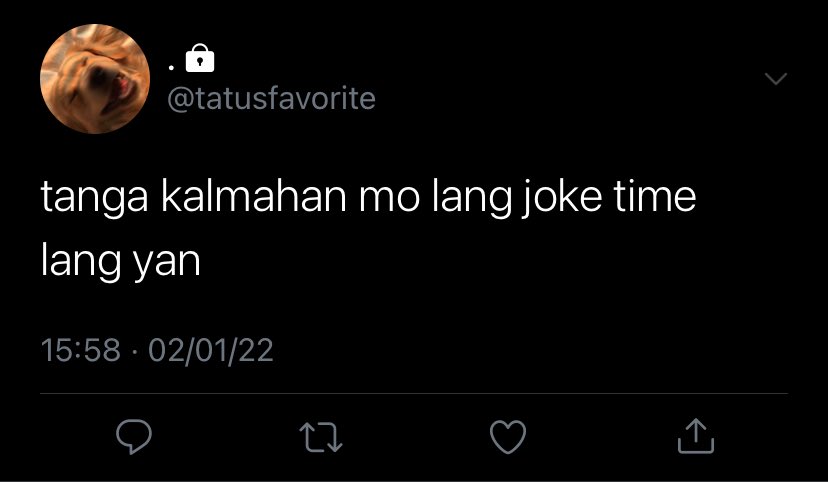Click the reply speech bubble icon
This screenshot has width=828, height=482.
[134, 437]
